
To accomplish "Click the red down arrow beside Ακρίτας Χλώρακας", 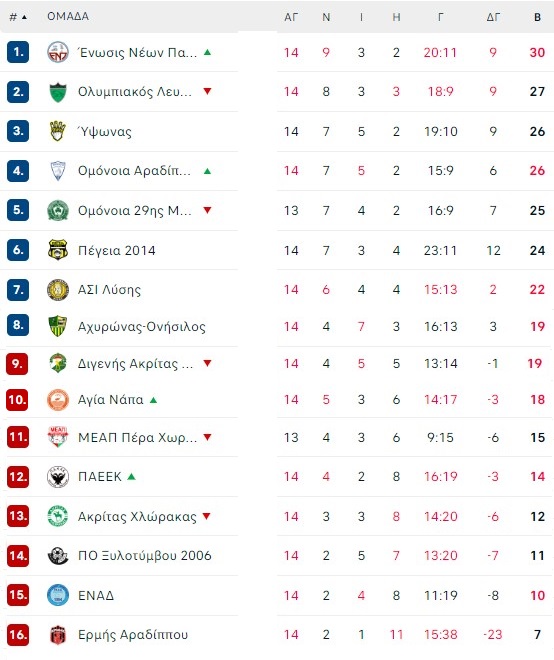I will click(206, 516).
